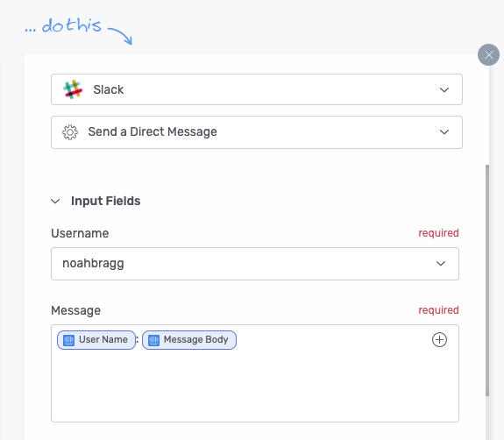Collapse the Input Fields section
This screenshot has height=440, width=504.
pos(55,202)
